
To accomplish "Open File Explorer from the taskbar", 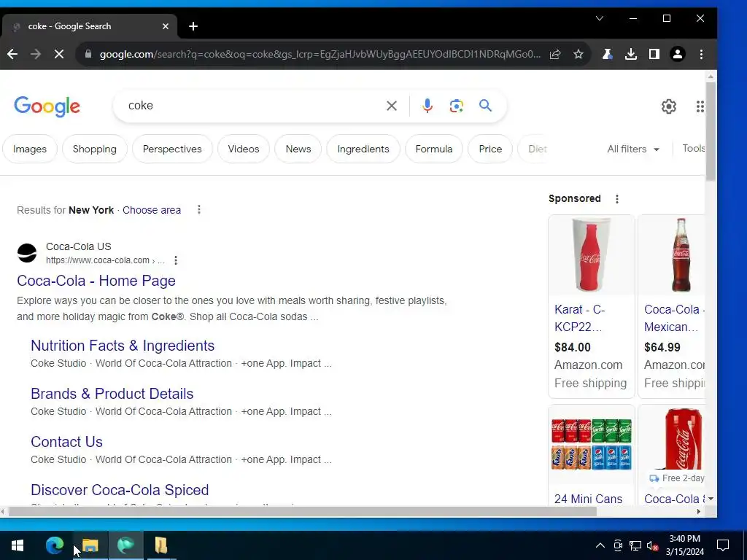I will point(90,545).
